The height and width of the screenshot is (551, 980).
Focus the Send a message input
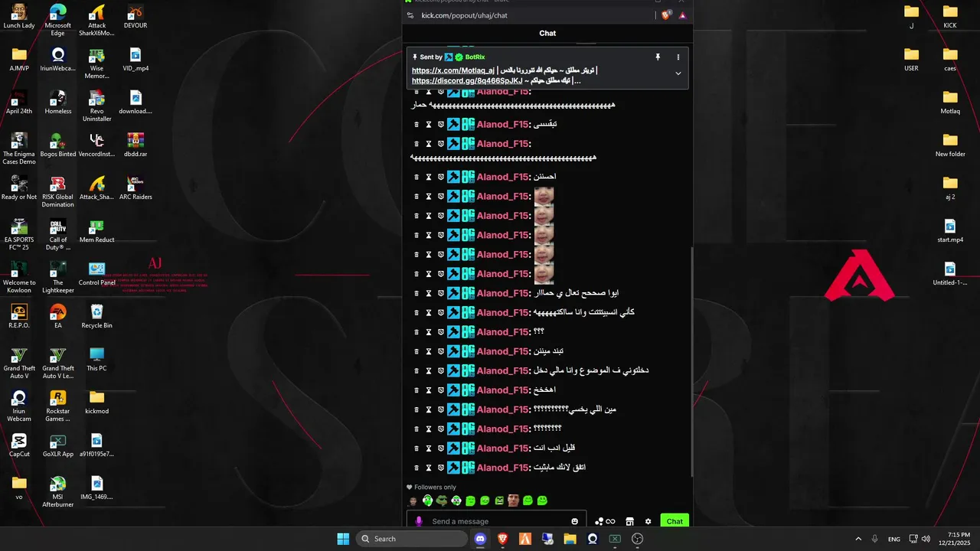tap(498, 521)
